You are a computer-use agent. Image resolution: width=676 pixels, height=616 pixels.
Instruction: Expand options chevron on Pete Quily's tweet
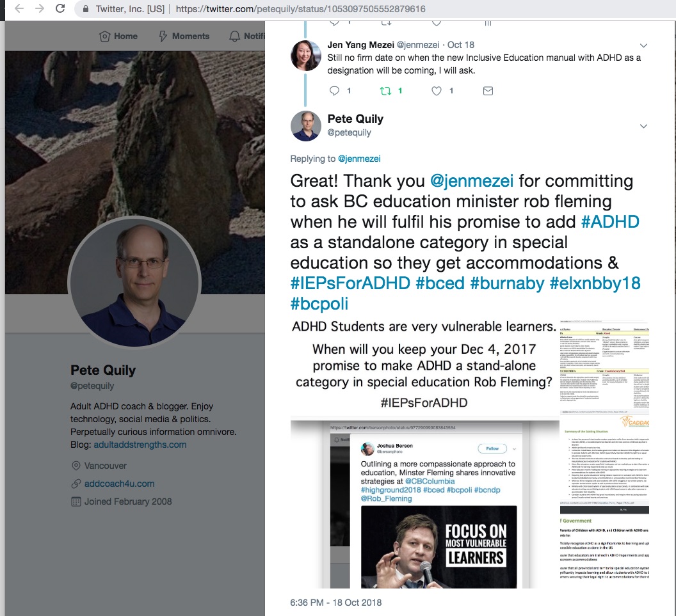(x=643, y=126)
